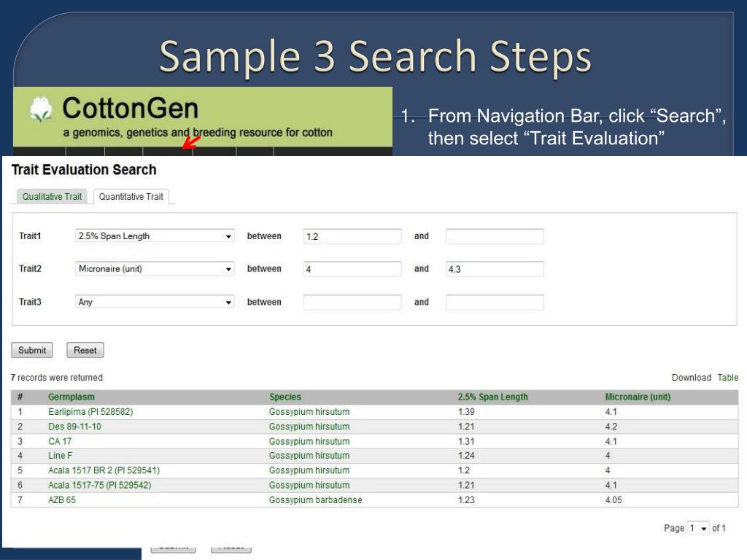Click the CottonGen site title
This screenshot has width=747, height=560.
tap(130, 108)
